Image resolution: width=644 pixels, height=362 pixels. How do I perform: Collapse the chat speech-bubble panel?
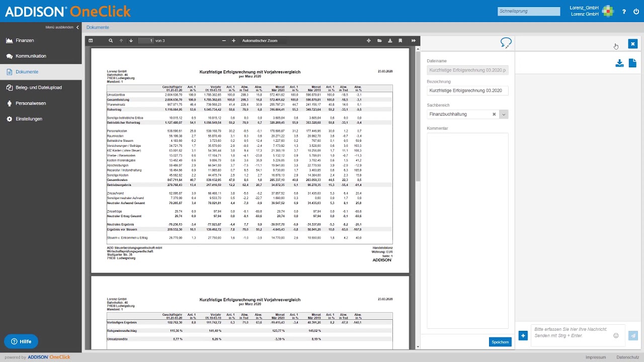[506, 43]
